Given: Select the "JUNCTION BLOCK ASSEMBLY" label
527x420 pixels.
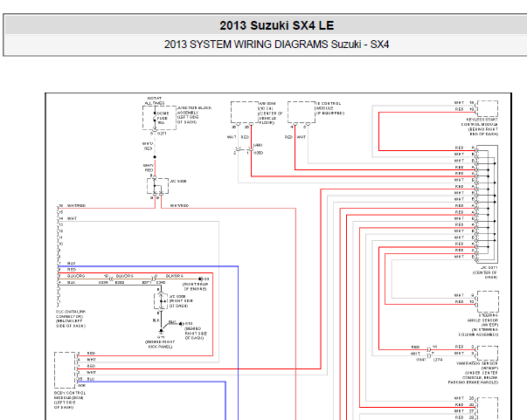Looking at the screenshot, I should point(194,110).
